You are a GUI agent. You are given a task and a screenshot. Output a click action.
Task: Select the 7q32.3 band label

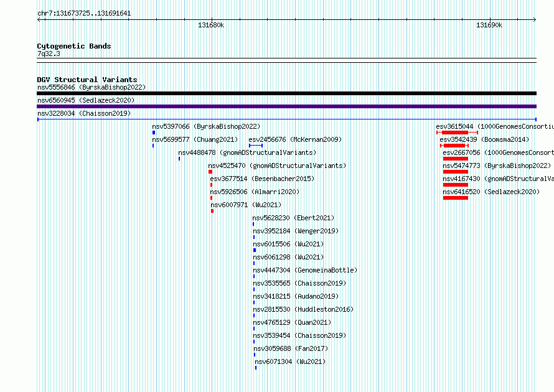[49, 54]
